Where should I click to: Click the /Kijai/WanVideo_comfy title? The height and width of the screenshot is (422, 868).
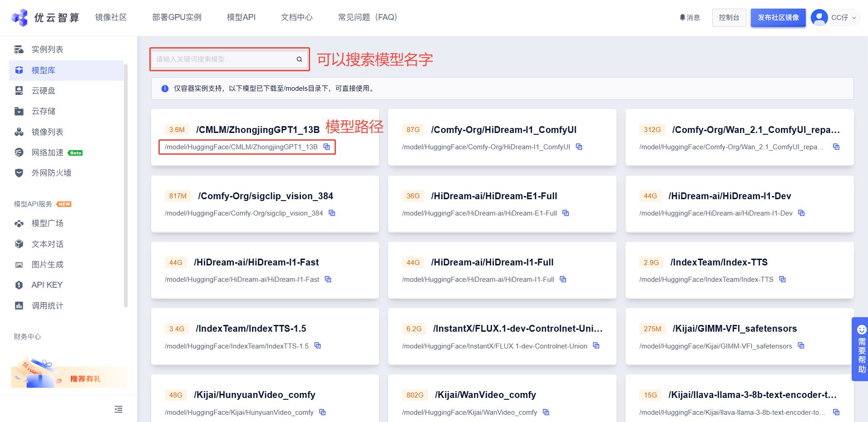pyautogui.click(x=485, y=395)
